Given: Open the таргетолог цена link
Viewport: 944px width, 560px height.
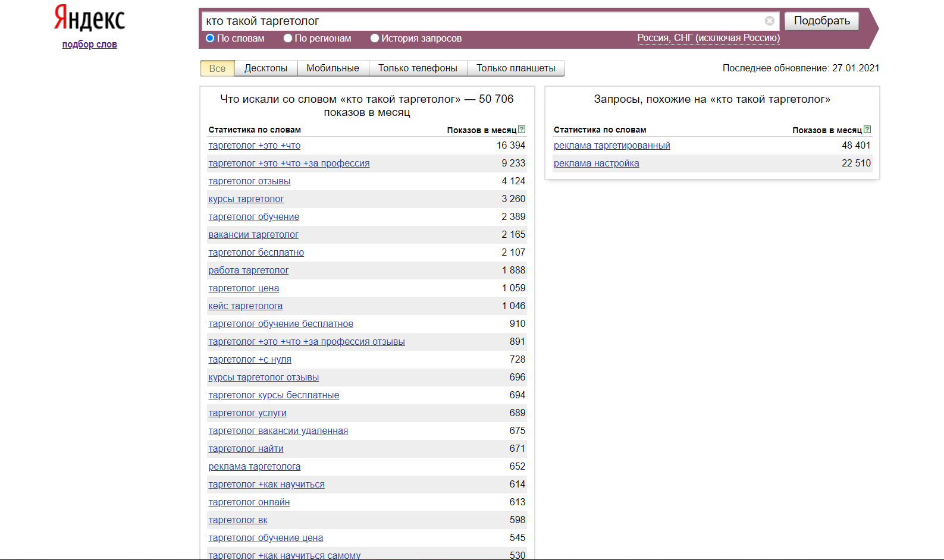Looking at the screenshot, I should (x=243, y=288).
